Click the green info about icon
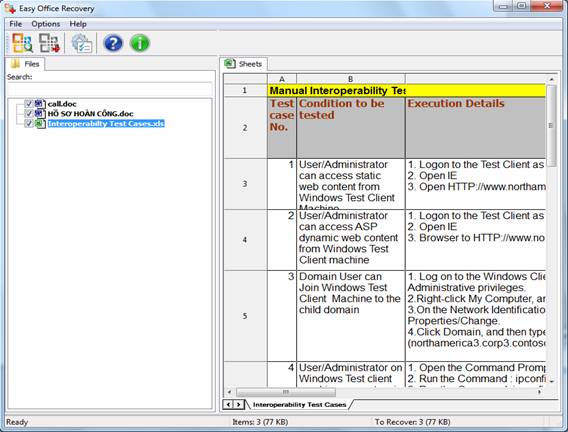568x432 pixels. pyautogui.click(x=140, y=43)
